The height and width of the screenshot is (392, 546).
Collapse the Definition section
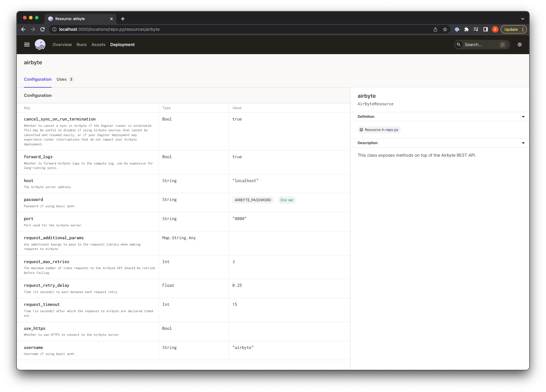(523, 117)
